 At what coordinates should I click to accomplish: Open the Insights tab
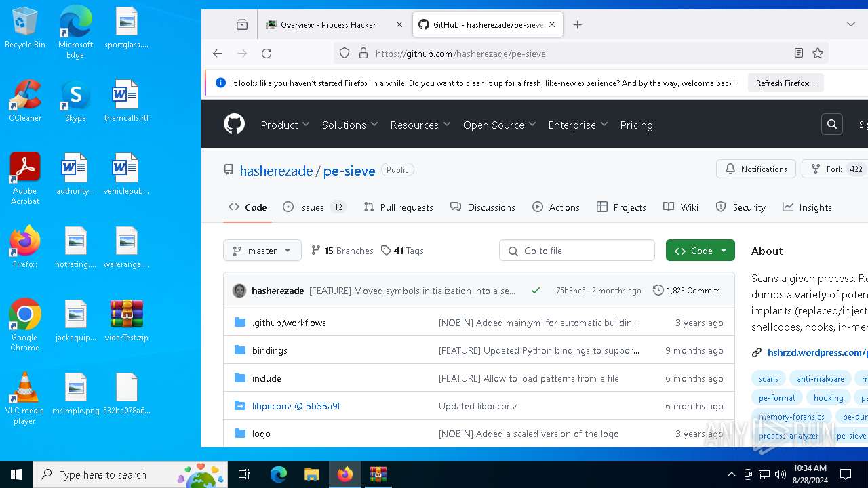tap(807, 207)
